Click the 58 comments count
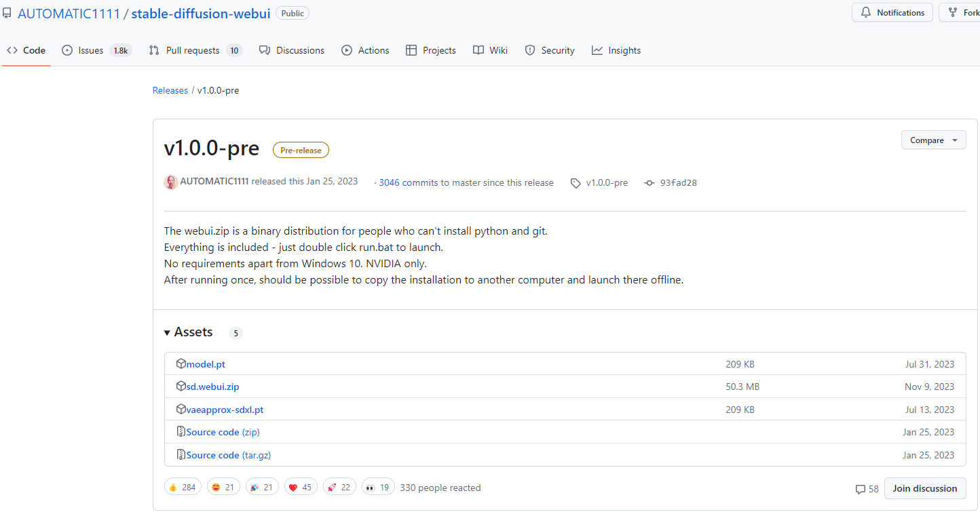Viewport: 980px width, 512px height. 873,489
